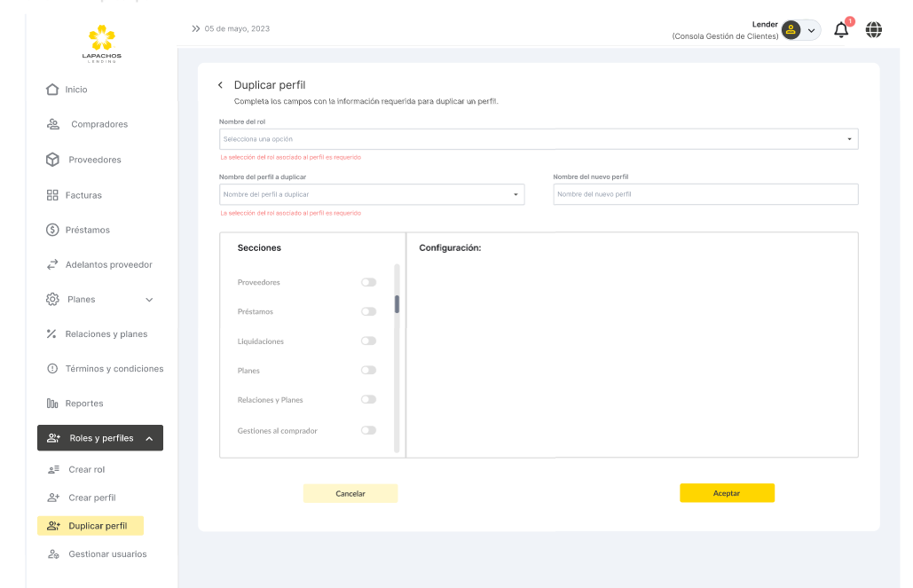Toggle the Liquidaciones section switch
This screenshot has height=588, width=913.
tap(368, 341)
